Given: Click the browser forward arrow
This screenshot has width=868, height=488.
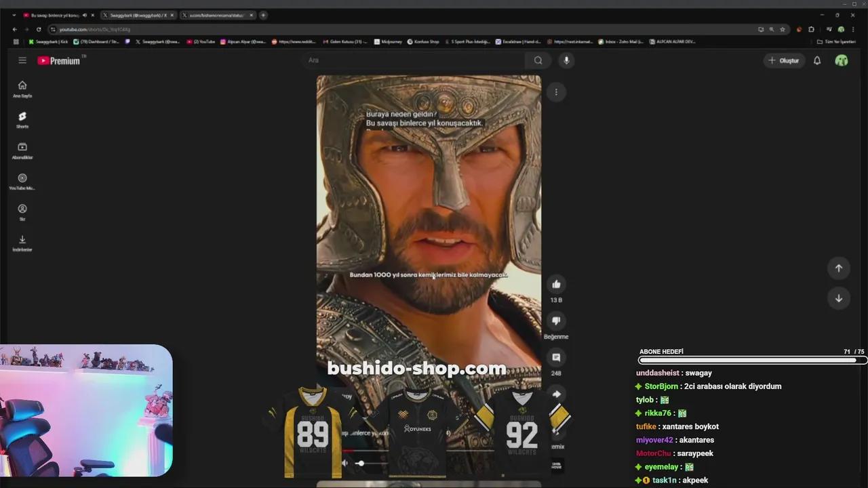Looking at the screenshot, I should [x=26, y=29].
